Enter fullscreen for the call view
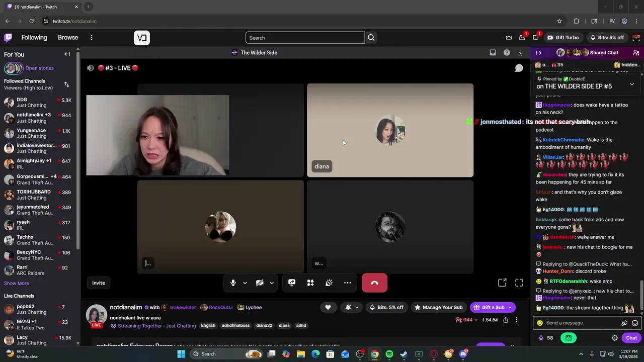This screenshot has width=644, height=362. 519,283
